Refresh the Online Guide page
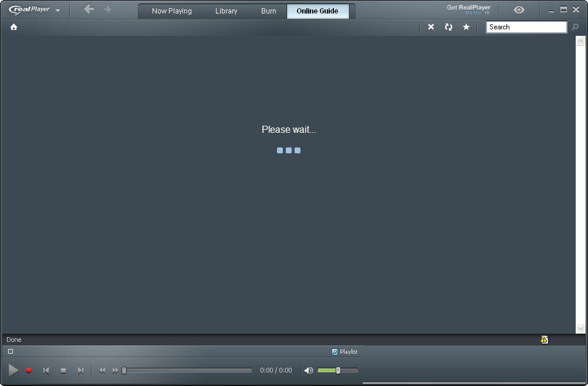 (448, 27)
